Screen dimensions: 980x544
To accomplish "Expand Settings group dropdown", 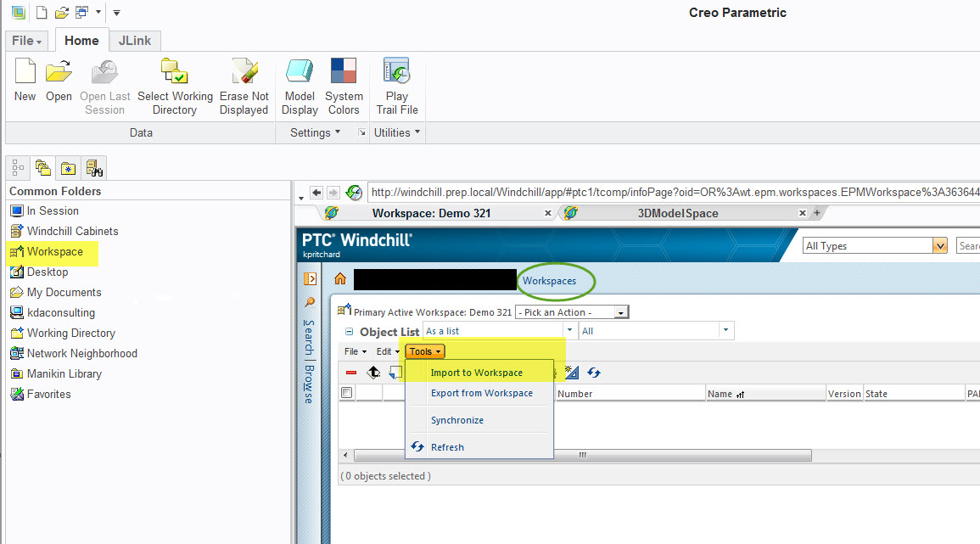I will [315, 132].
